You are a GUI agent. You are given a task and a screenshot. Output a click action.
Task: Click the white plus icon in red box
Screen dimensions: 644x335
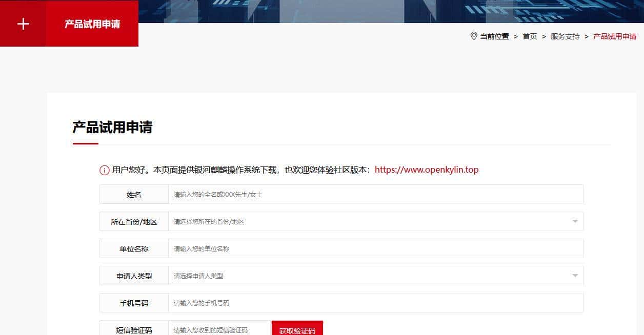pos(23,24)
